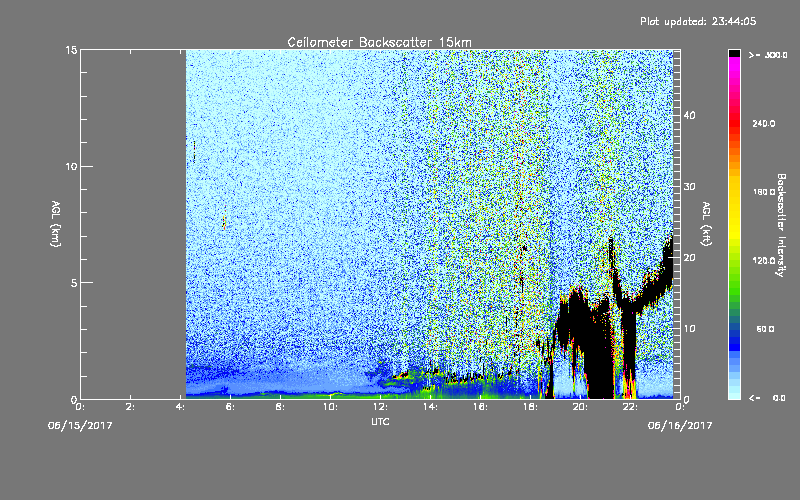The height and width of the screenshot is (500, 800).
Task: Click the black top of the colorbar
Action: click(x=734, y=53)
